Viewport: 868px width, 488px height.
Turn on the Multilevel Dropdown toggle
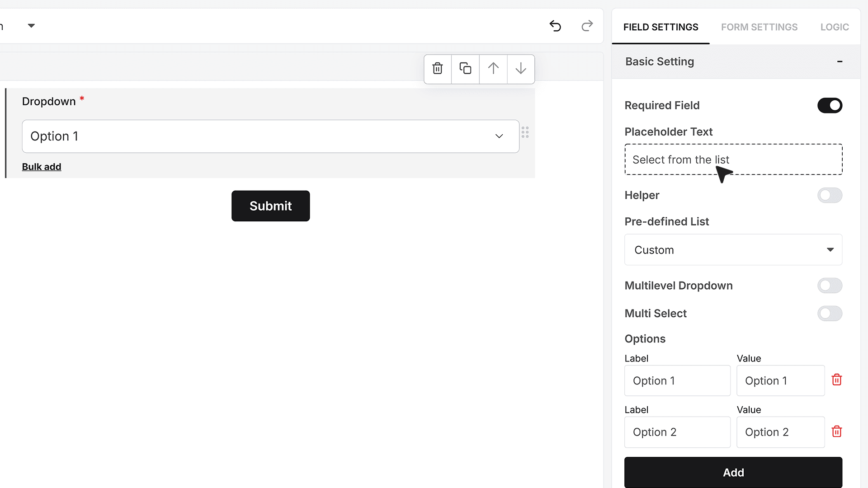pyautogui.click(x=830, y=286)
